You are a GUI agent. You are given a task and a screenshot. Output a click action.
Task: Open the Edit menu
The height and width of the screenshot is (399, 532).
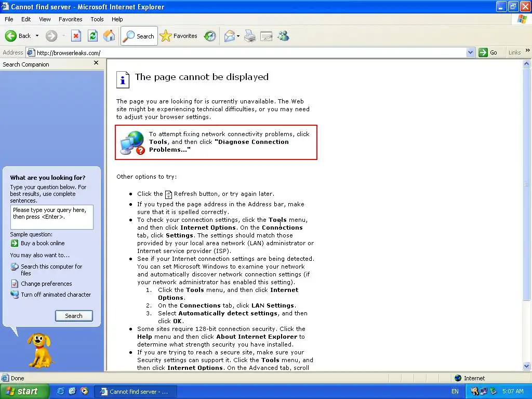pyautogui.click(x=26, y=19)
